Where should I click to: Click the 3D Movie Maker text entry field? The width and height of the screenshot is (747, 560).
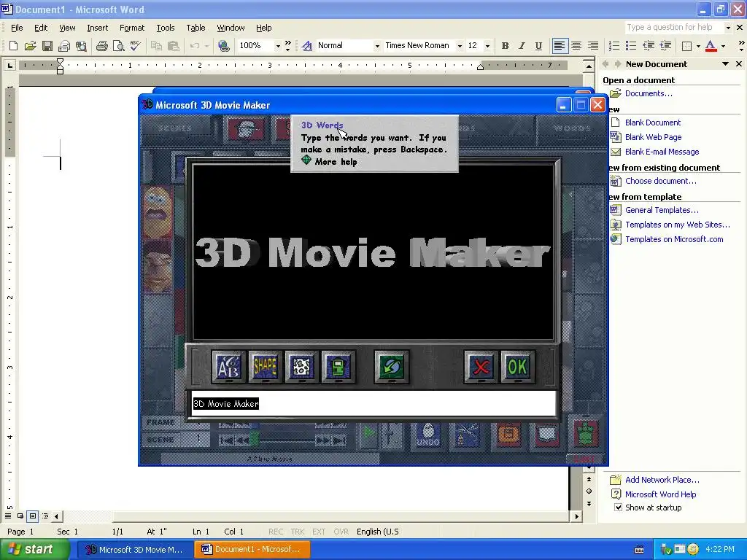(373, 404)
